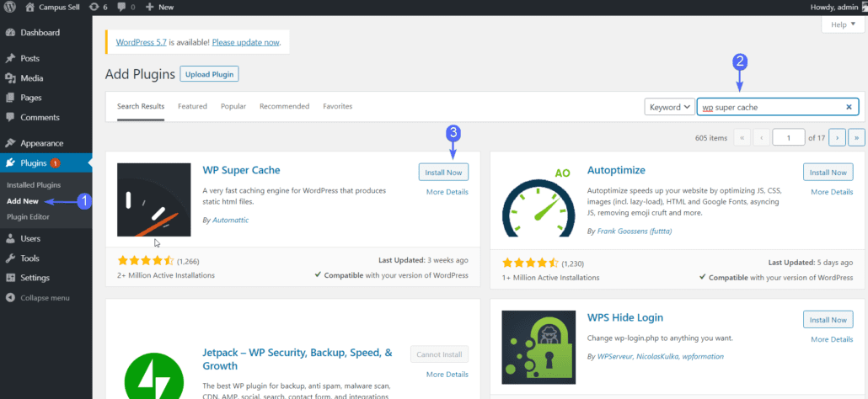868x399 pixels.
Task: Open More Details for Autoptimize
Action: (x=832, y=192)
